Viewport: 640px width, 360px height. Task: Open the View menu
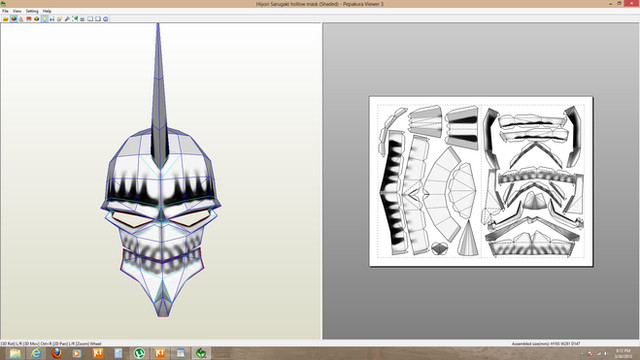point(17,11)
